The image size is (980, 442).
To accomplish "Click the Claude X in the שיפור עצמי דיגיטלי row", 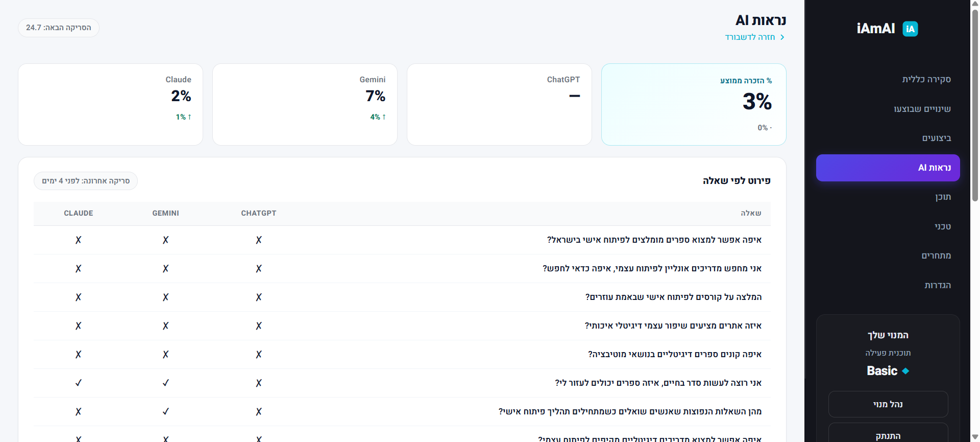I will (79, 325).
